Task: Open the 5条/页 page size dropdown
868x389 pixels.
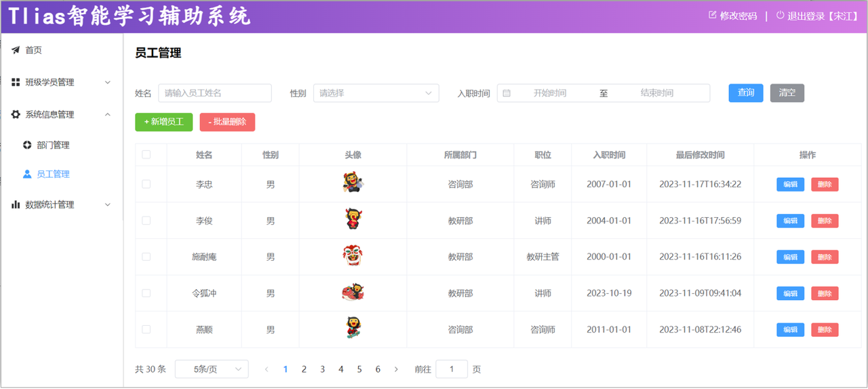Action: pos(212,369)
